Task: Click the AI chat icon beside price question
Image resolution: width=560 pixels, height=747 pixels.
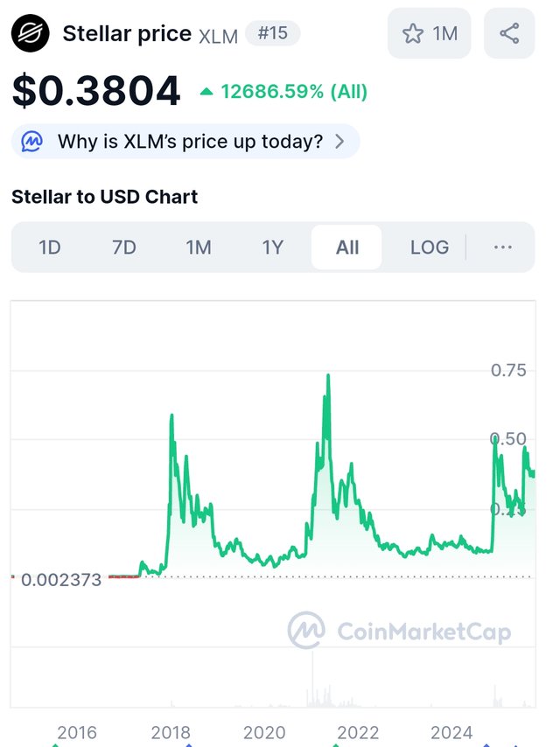Action: (32, 142)
